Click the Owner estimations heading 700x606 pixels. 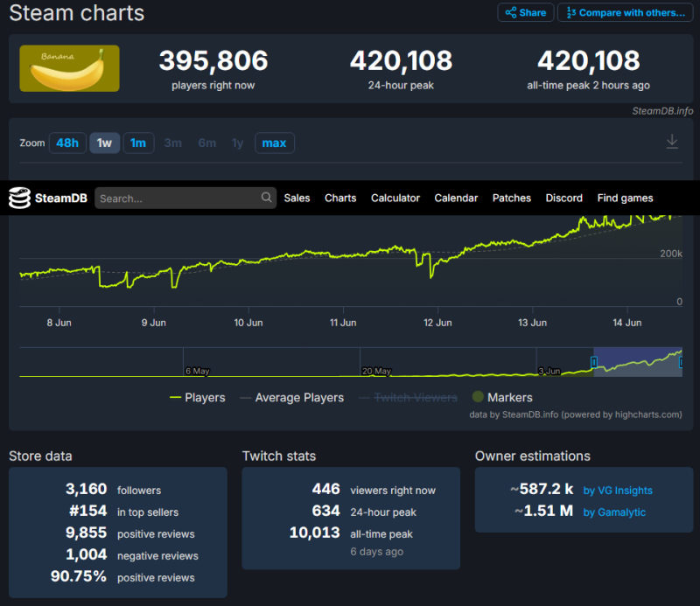[x=533, y=456]
